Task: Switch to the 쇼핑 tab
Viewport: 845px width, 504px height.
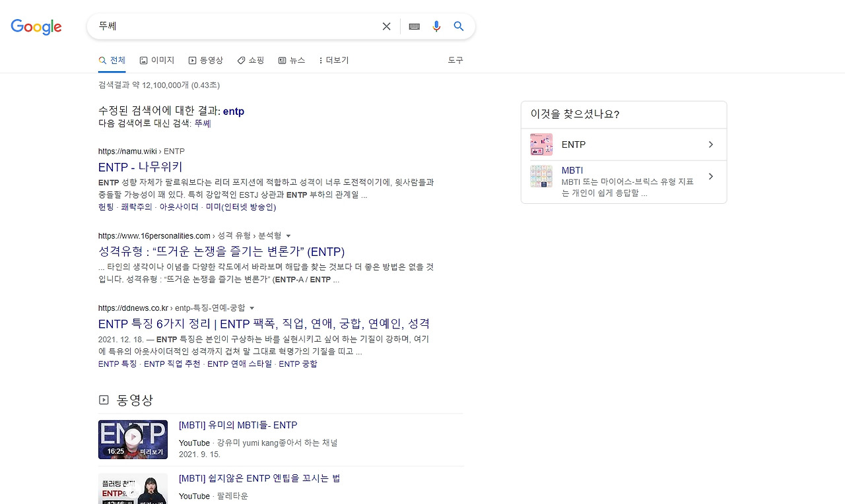Action: (x=251, y=60)
